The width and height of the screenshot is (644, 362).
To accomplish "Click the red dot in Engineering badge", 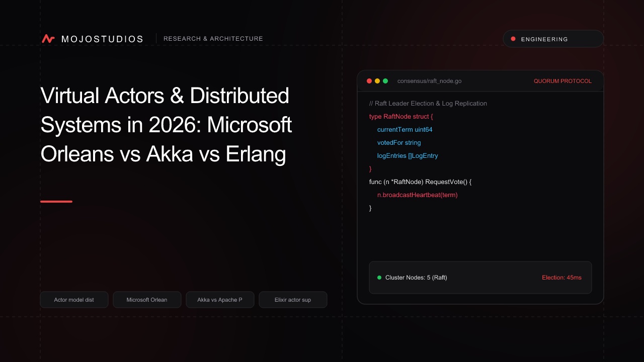I will coord(513,39).
